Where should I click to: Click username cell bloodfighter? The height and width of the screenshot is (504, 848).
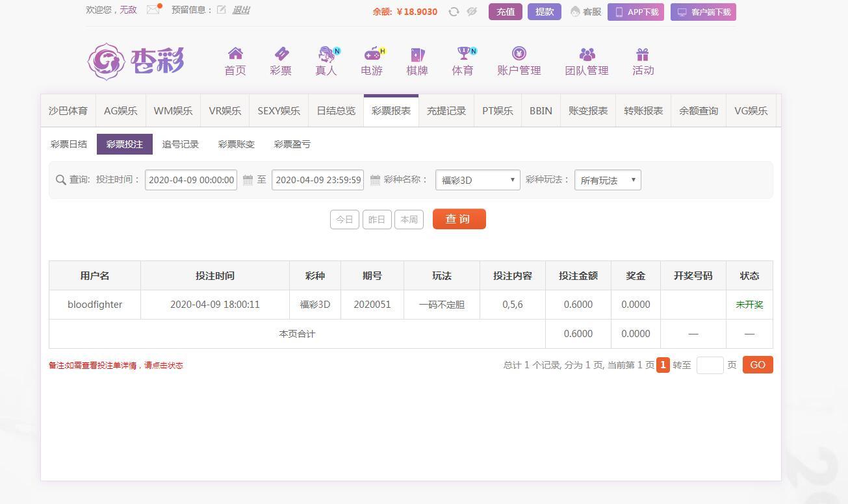coord(95,305)
